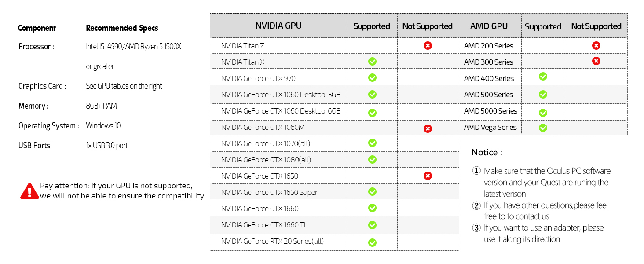The width and height of the screenshot is (644, 264).
Task: Click red X for GeForce GTX 1650
Action: (428, 176)
